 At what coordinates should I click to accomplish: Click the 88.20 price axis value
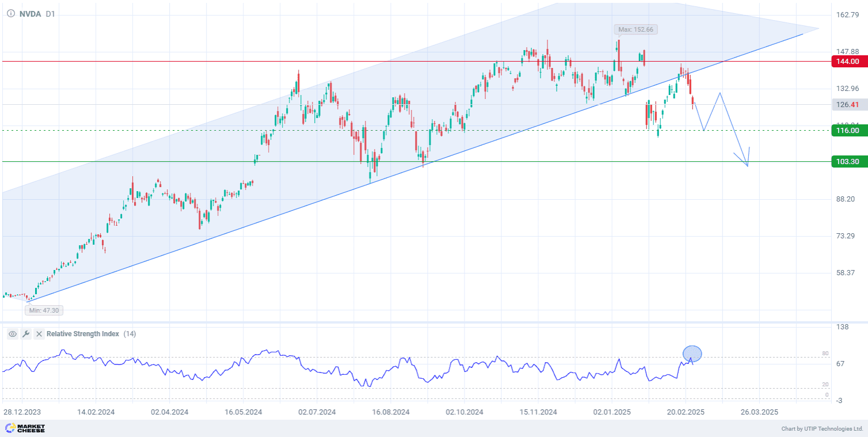tap(847, 199)
